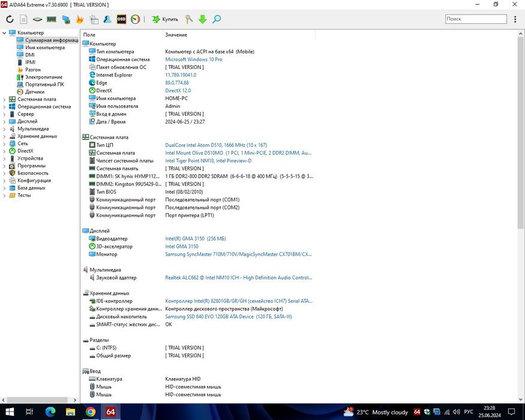
Task: Open the Realtek ALC662 audio link
Action: coord(238,278)
